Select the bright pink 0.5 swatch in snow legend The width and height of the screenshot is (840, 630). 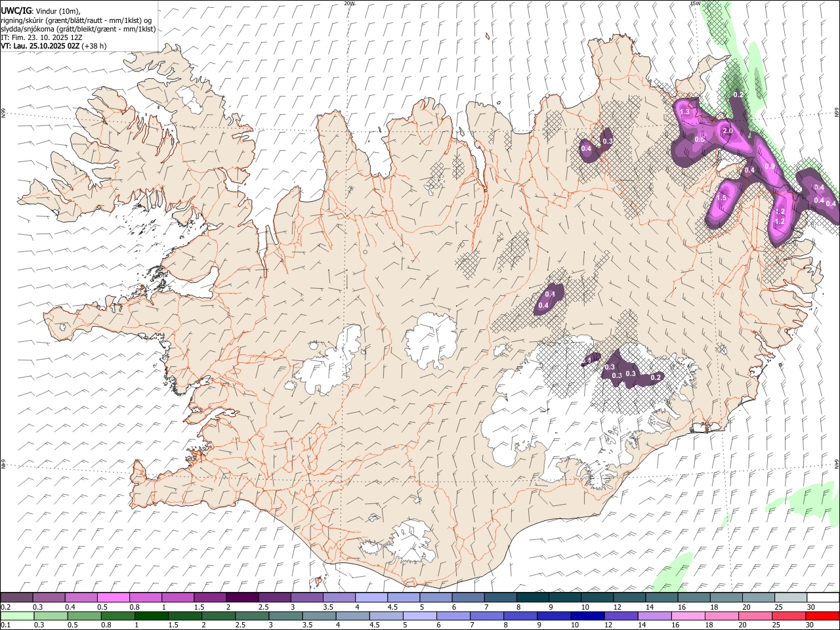click(113, 597)
